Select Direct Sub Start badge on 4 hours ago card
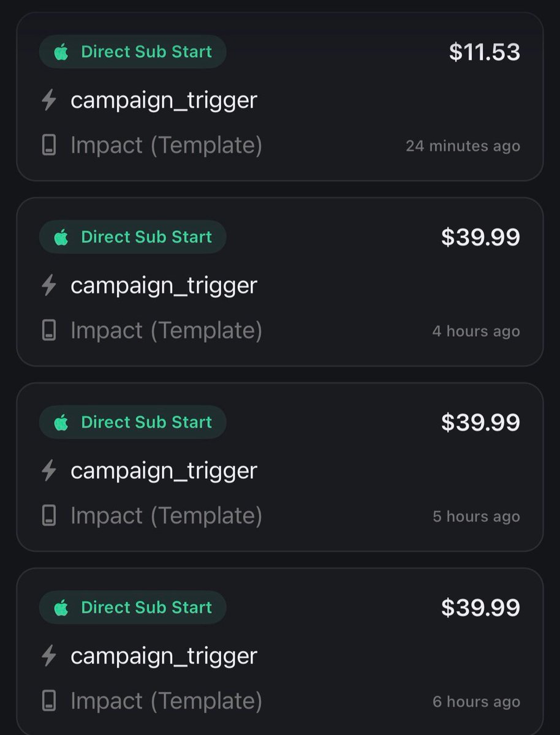Screen dimensions: 560x735 tap(133, 237)
